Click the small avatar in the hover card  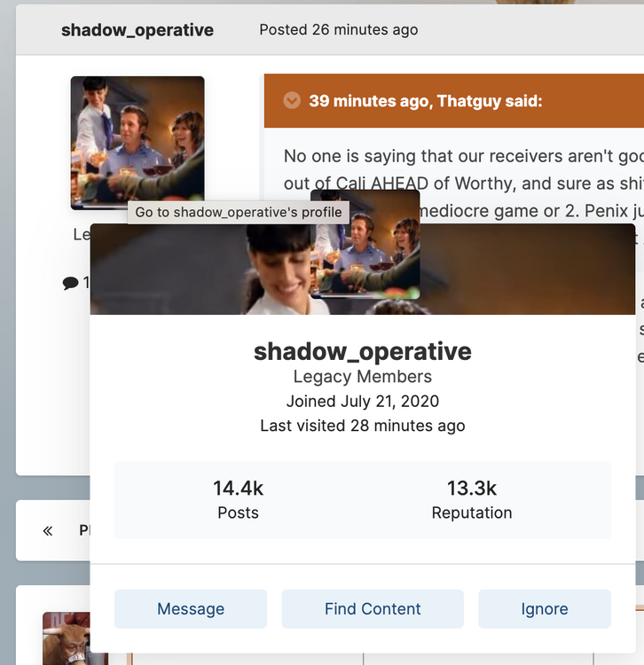click(x=365, y=244)
